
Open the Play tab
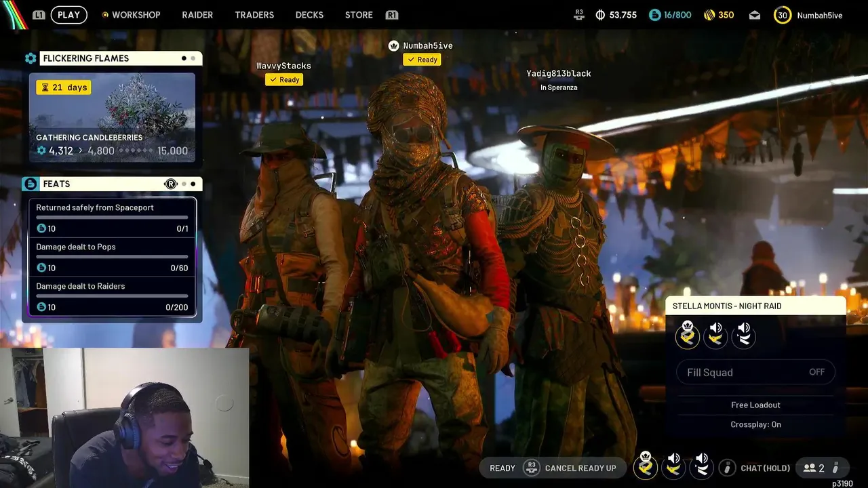(68, 15)
